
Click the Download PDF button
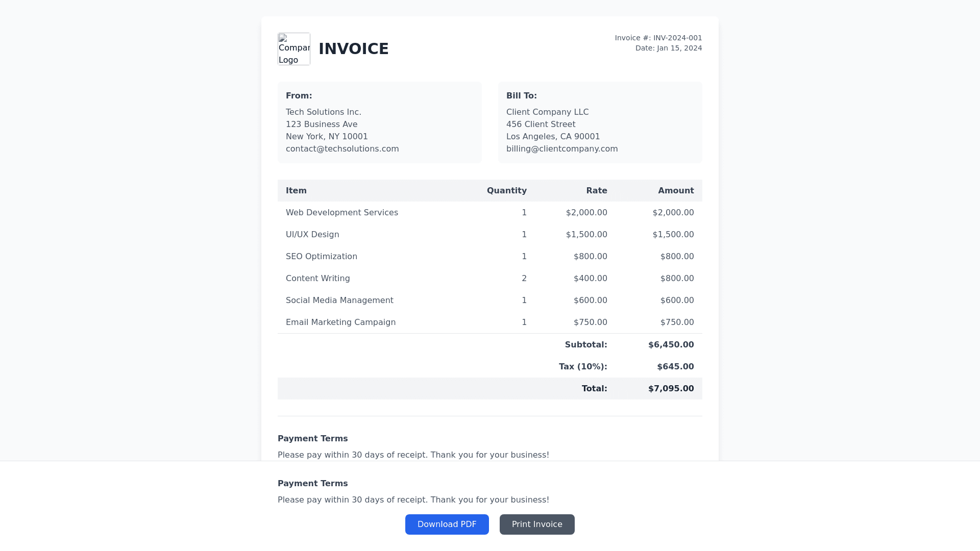(447, 524)
